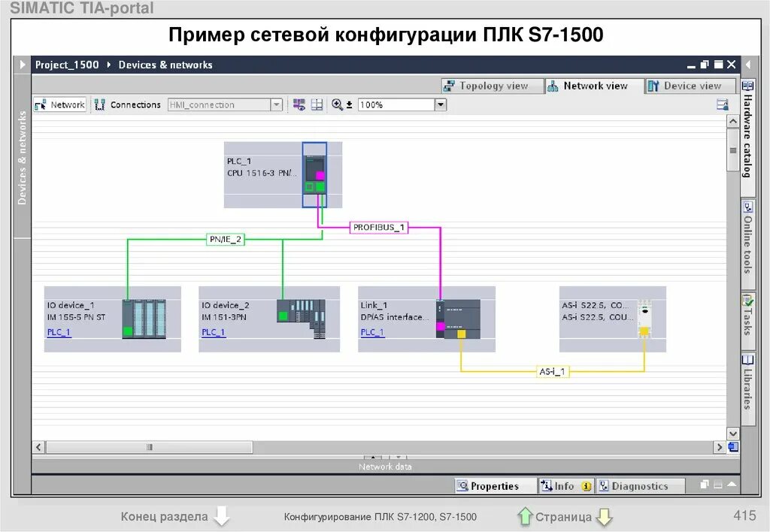Go to next page with yellow down arrow
The image size is (770, 532).
[604, 515]
